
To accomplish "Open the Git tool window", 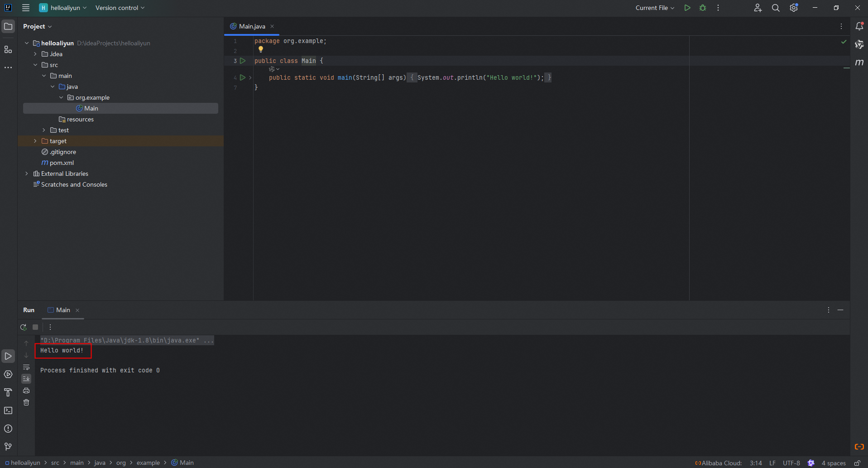I will (8, 447).
